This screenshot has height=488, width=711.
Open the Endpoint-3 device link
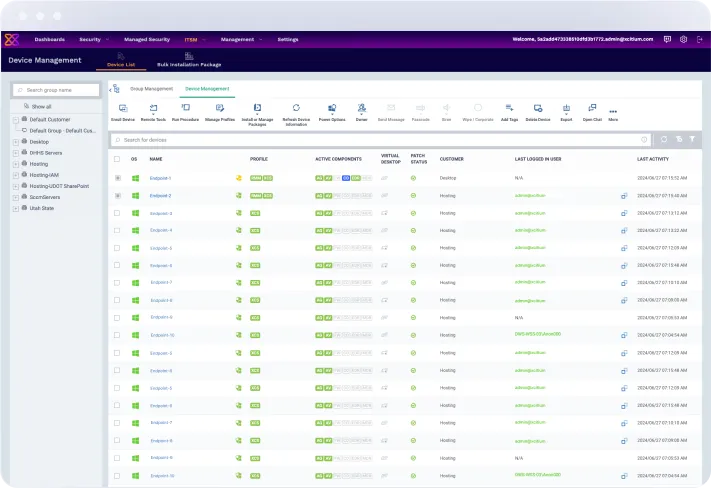click(161, 213)
